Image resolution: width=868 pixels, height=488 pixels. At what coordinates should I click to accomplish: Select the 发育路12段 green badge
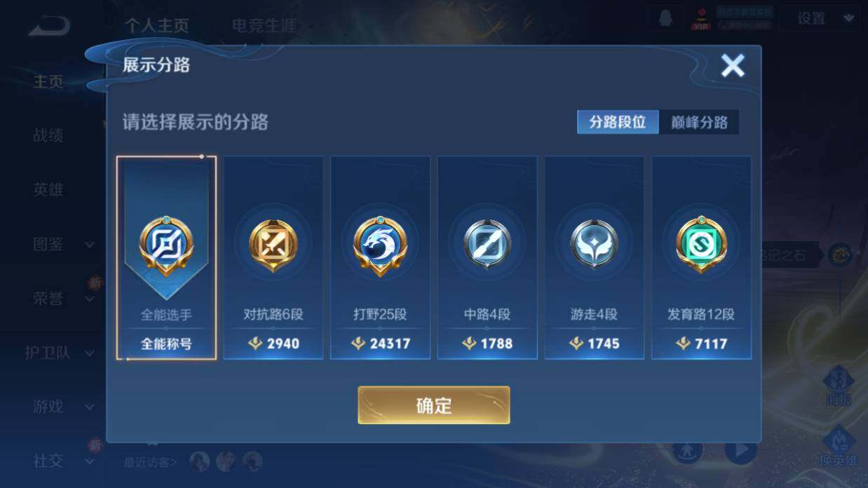(702, 258)
